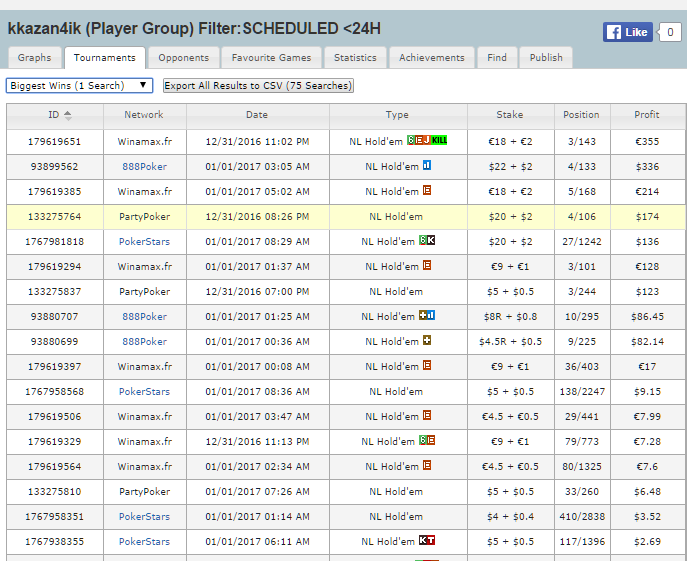Click date 01/01/2017 06:11 AM
687x561 pixels.
(257, 541)
